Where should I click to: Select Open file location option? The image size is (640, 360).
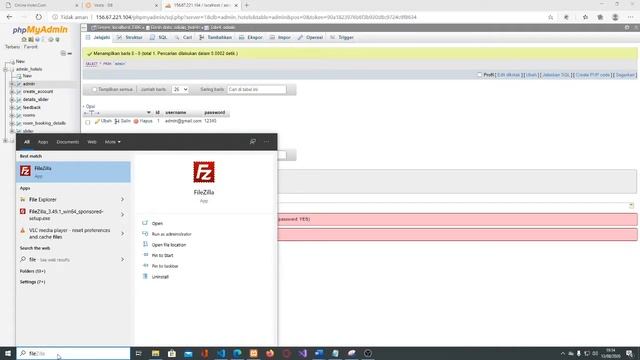[x=169, y=244]
